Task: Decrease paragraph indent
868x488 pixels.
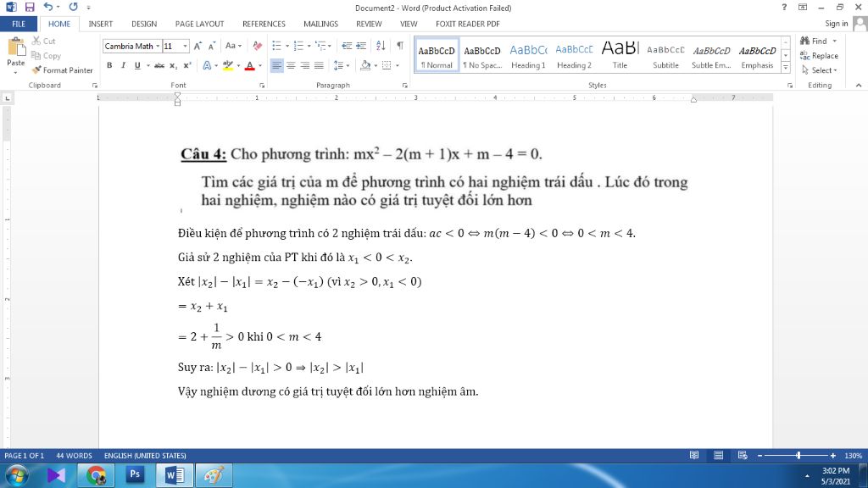Action: 347,46
